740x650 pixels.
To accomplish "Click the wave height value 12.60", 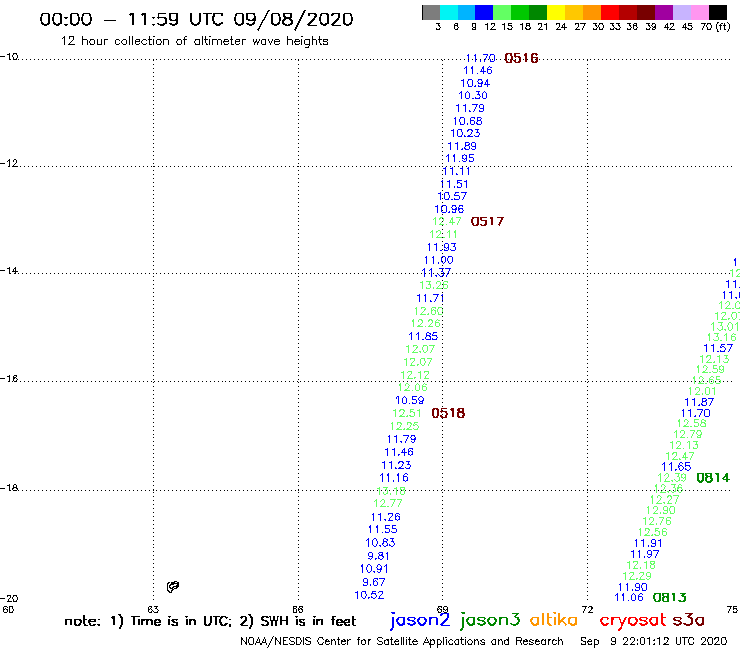I will pos(429,311).
